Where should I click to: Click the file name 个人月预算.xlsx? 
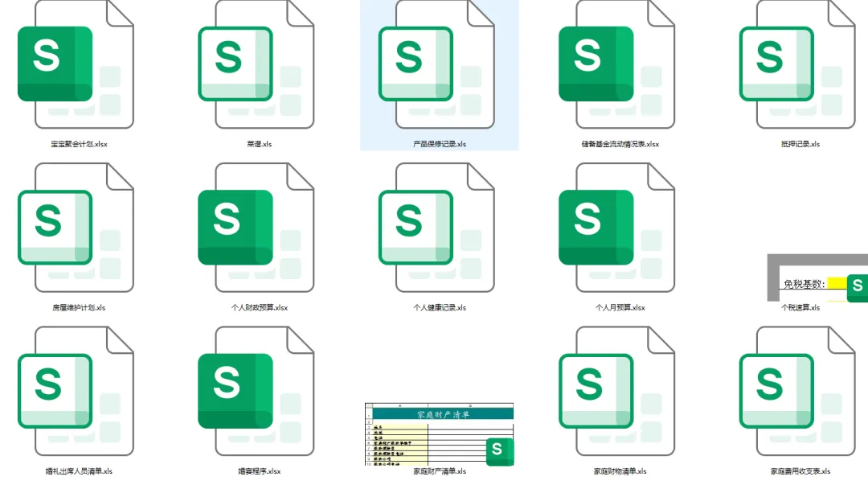(x=620, y=307)
